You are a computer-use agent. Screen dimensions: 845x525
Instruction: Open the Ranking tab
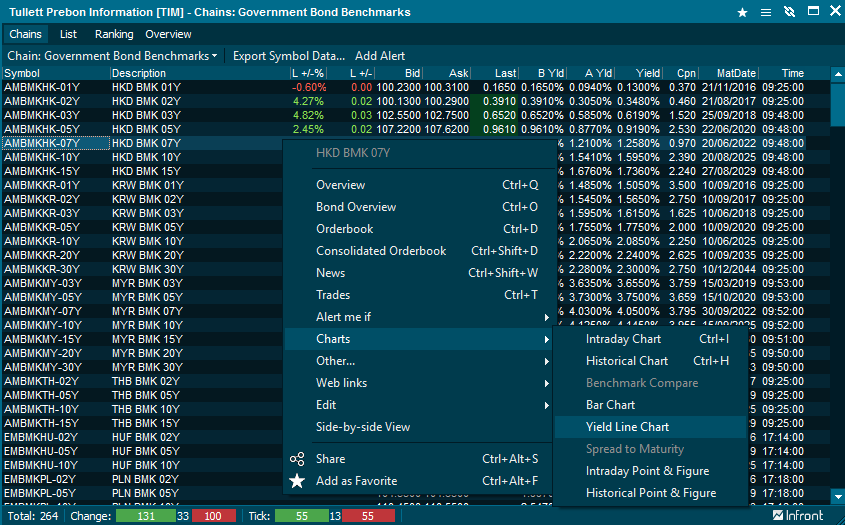[x=114, y=34]
